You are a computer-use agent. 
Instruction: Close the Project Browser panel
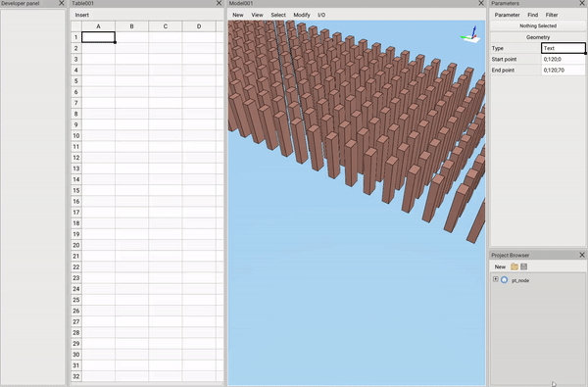582,255
